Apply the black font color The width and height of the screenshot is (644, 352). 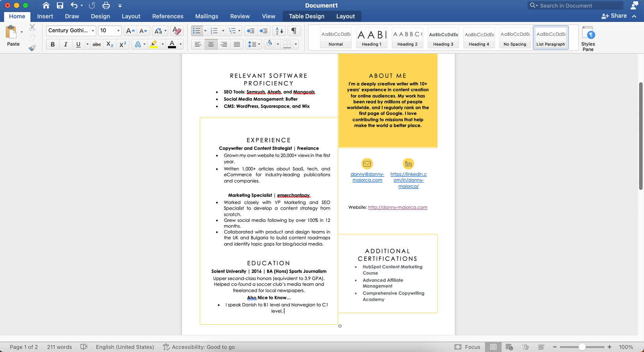(x=172, y=44)
